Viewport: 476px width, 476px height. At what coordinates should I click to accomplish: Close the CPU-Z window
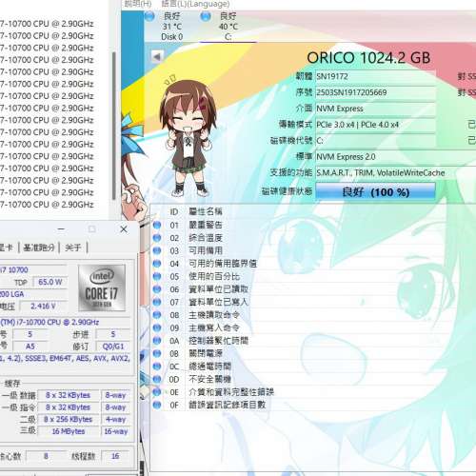[124, 229]
